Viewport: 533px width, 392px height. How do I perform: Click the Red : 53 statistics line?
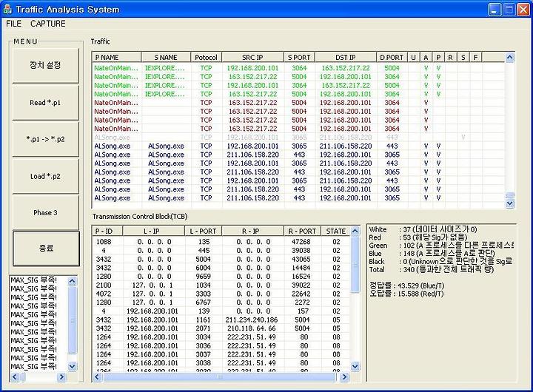[x=418, y=237]
